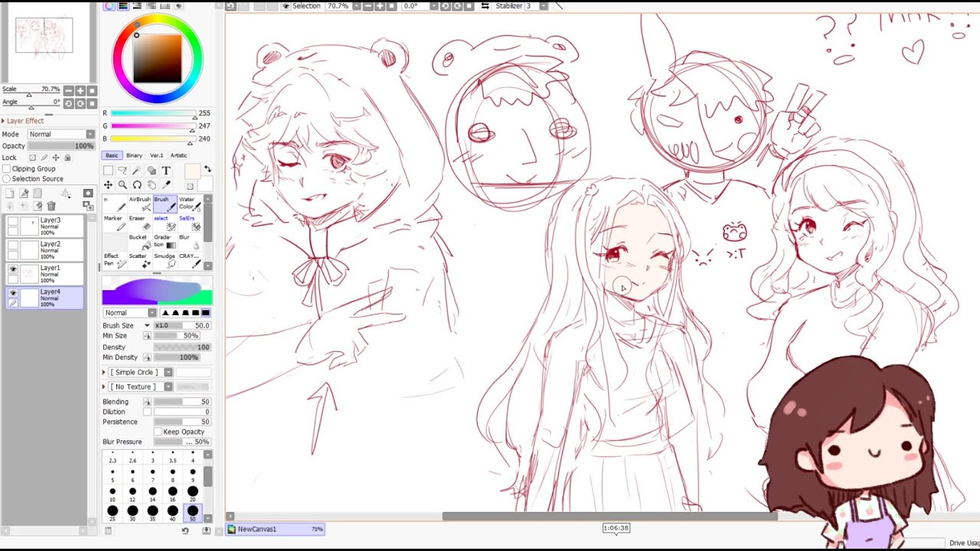The width and height of the screenshot is (980, 551).
Task: Show Layer3 by its visibility box
Action: (x=13, y=221)
